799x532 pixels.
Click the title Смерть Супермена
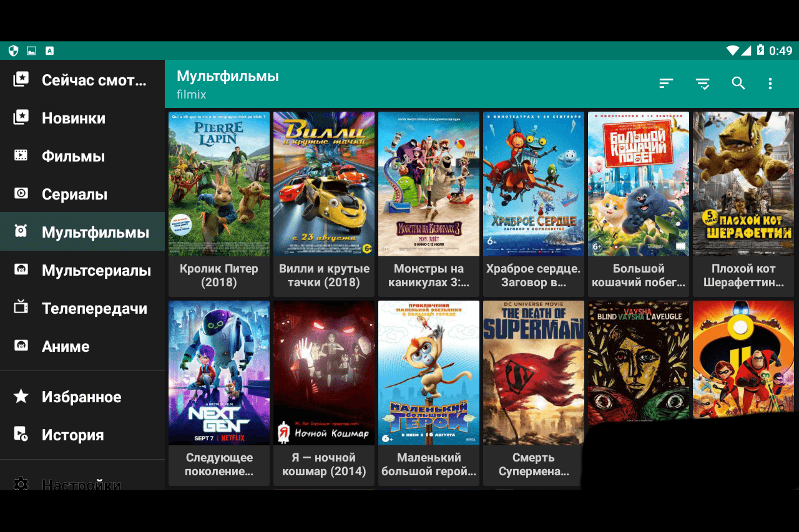534,465
